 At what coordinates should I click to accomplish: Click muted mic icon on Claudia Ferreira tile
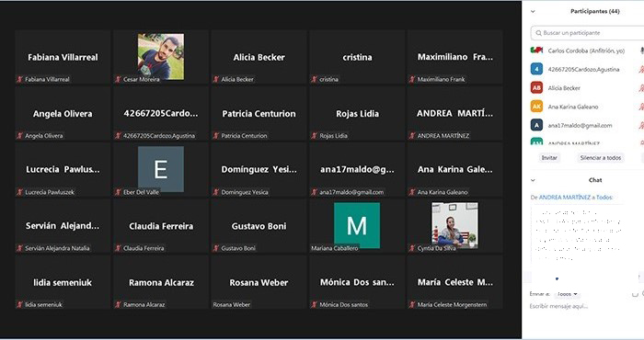[x=118, y=248]
